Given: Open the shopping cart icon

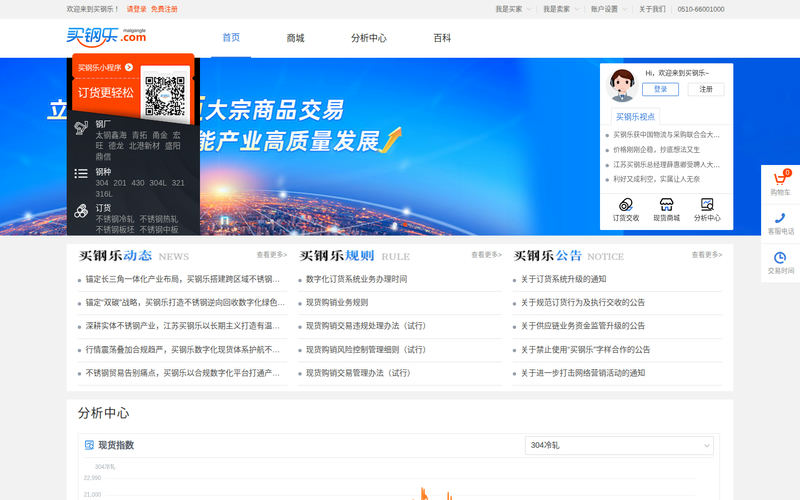Looking at the screenshot, I should 780,179.
